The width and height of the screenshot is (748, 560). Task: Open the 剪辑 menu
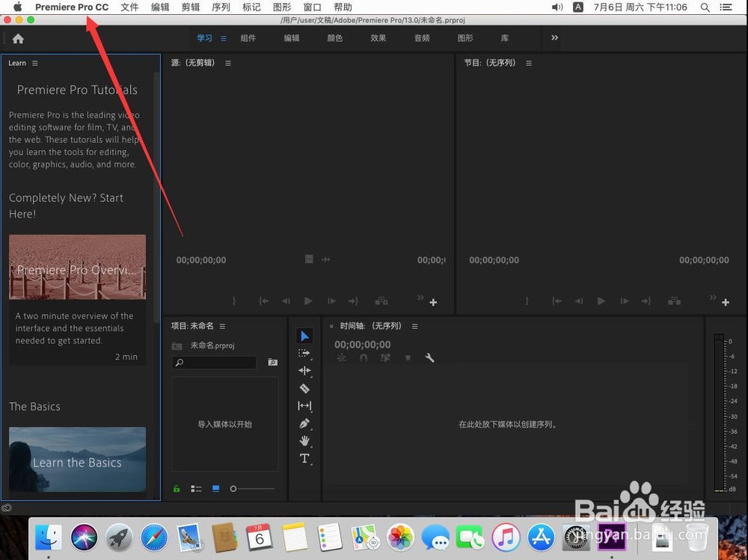coord(190,7)
